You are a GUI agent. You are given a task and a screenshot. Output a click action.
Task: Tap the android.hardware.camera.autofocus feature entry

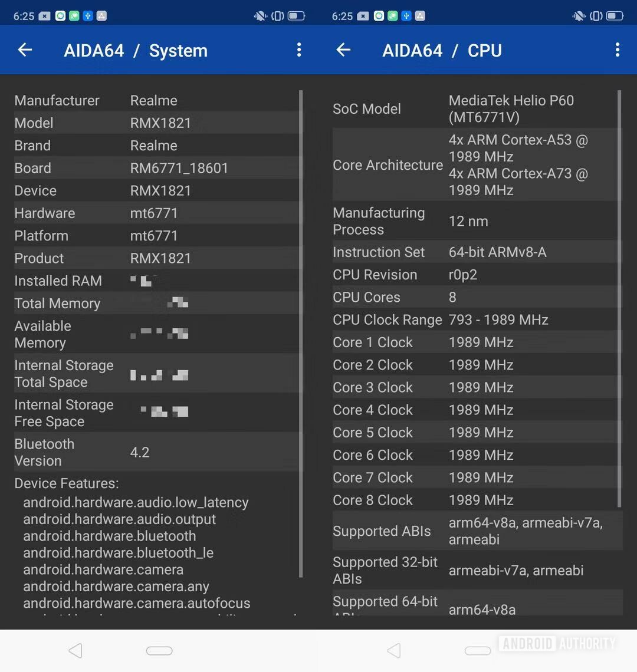click(137, 603)
